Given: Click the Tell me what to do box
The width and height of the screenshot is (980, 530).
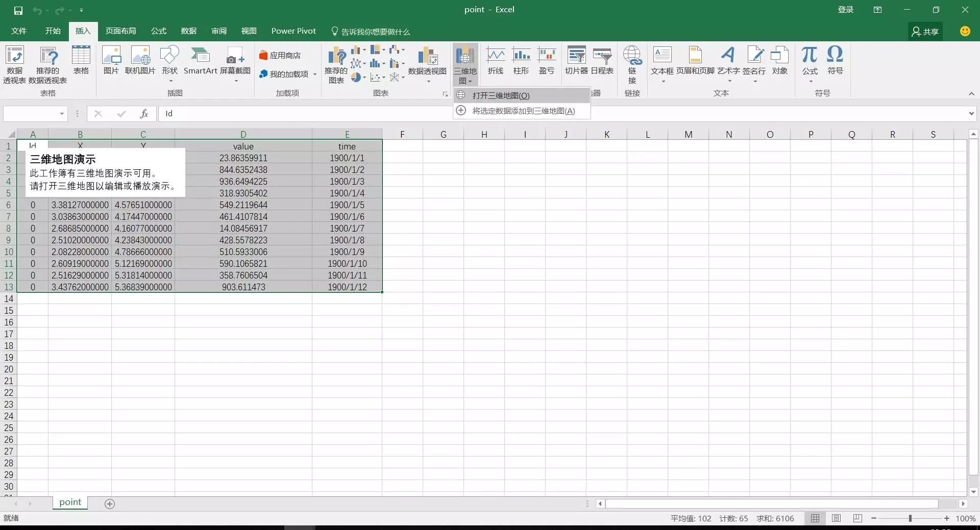Looking at the screenshot, I should click(371, 32).
